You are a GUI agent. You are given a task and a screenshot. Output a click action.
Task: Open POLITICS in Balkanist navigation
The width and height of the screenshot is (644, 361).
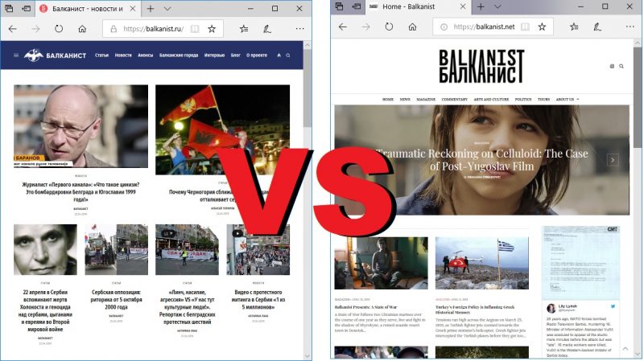(x=522, y=99)
